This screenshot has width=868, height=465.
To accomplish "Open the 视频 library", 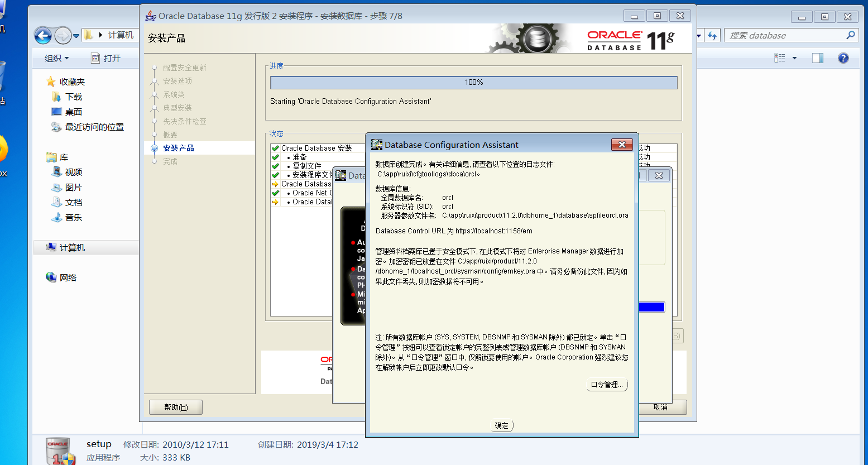I will click(74, 172).
